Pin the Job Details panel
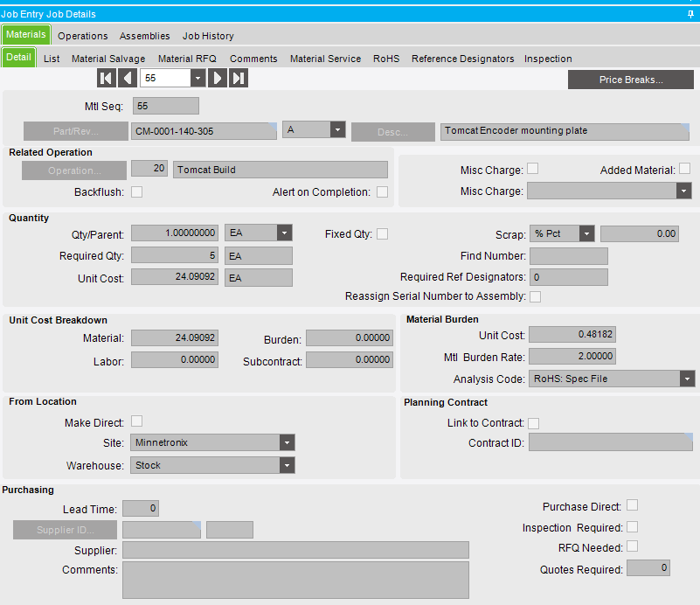Screen dimensions: 700x605 (x=690, y=14)
